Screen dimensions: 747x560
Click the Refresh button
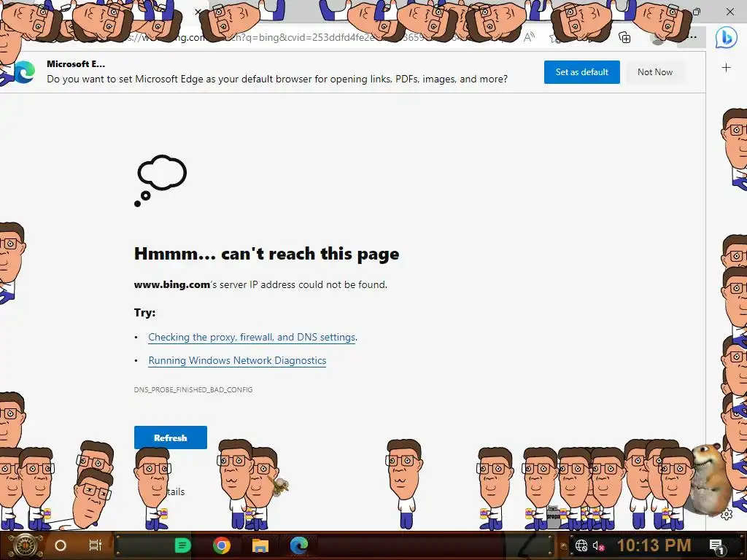(x=171, y=437)
